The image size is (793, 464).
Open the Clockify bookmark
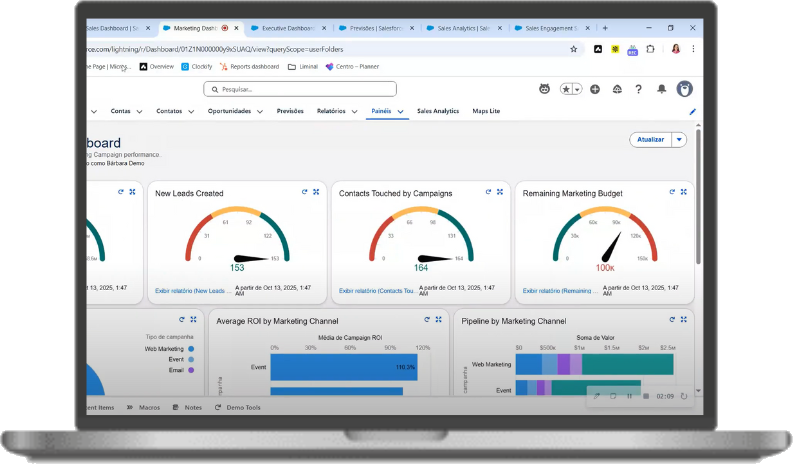click(x=197, y=67)
